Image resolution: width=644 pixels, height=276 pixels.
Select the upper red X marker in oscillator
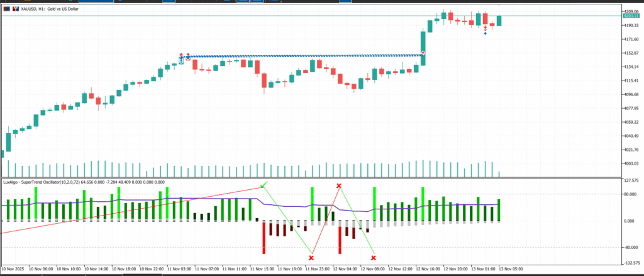tap(339, 186)
